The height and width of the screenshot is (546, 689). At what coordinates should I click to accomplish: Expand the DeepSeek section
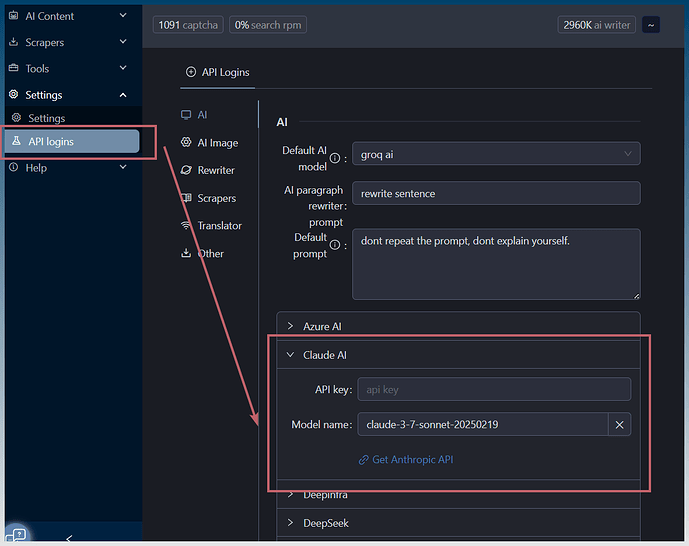click(x=458, y=523)
